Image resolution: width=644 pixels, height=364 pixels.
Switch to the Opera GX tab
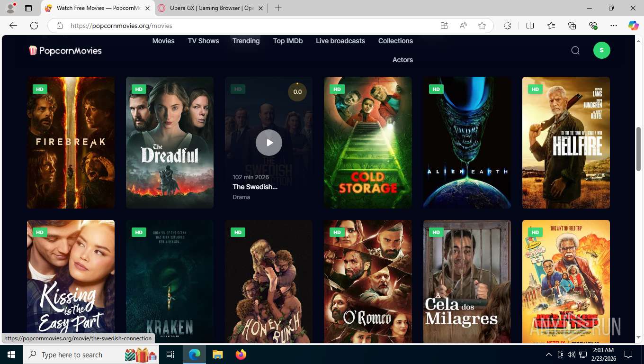pos(212,8)
